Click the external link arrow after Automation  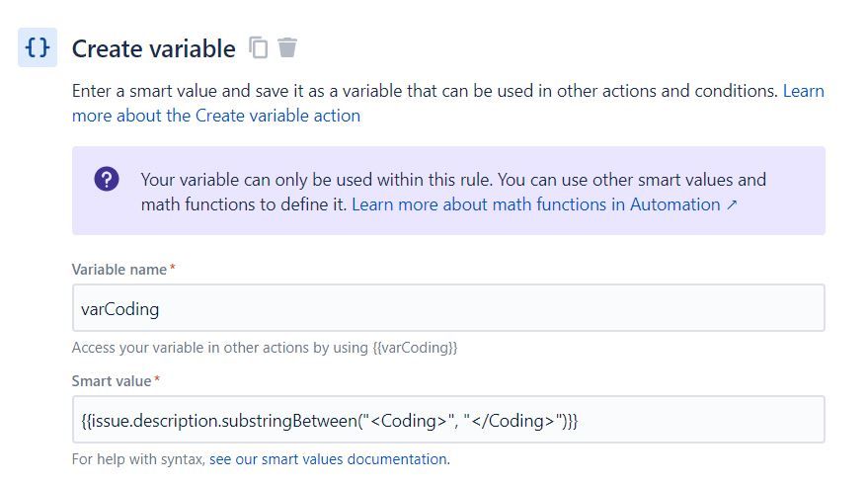[732, 204]
